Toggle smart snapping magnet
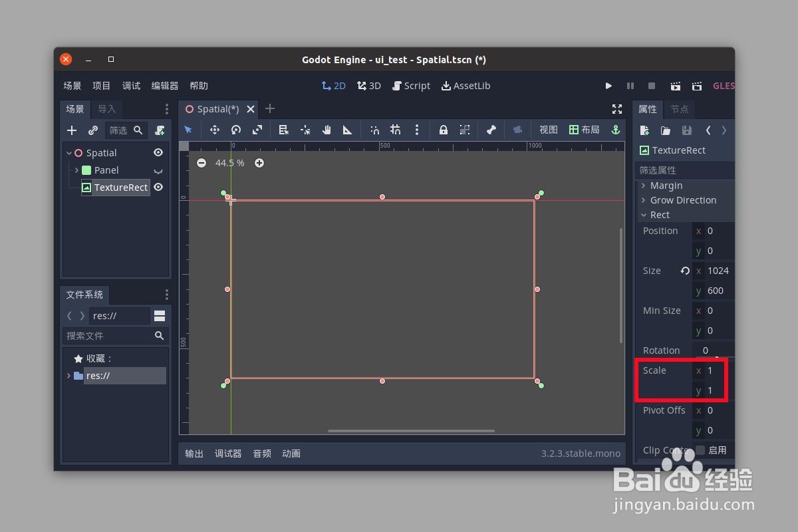798x532 pixels. (x=374, y=130)
